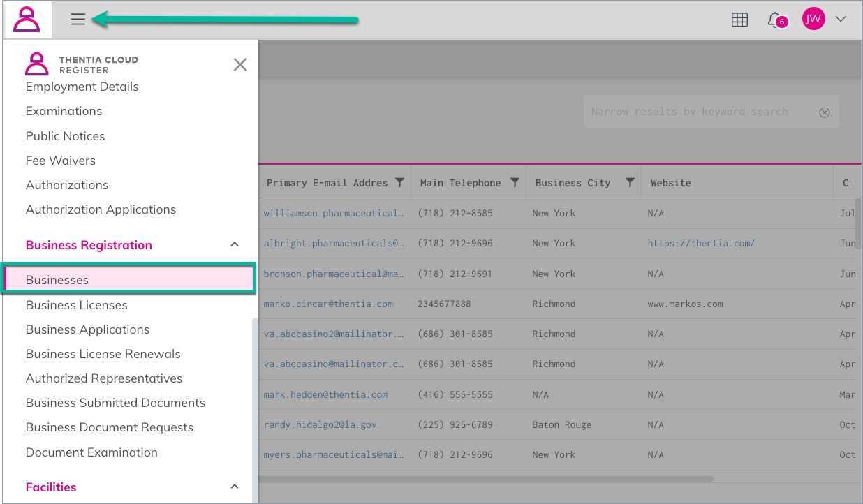Open the notifications bell

[x=776, y=20]
